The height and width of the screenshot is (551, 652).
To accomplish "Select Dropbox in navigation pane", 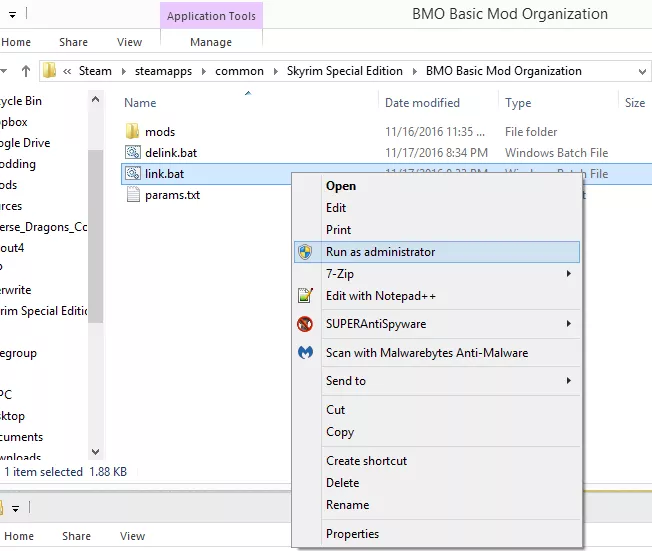I will point(13,122).
